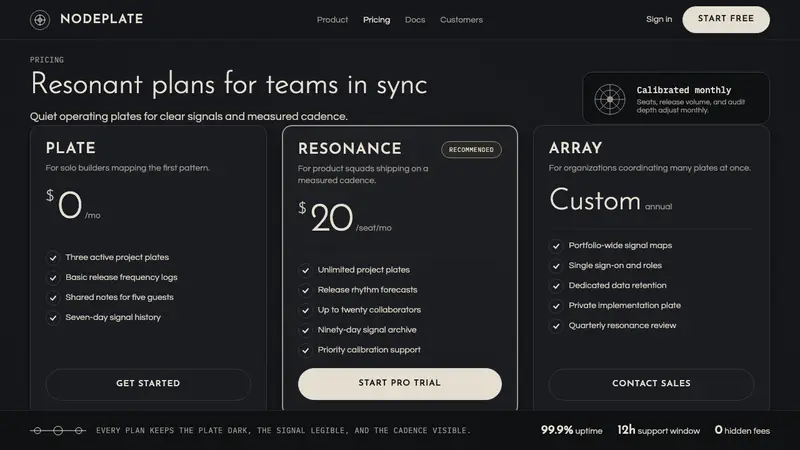Click the START PRO TRIAL button
This screenshot has height=450, width=800.
click(x=399, y=384)
